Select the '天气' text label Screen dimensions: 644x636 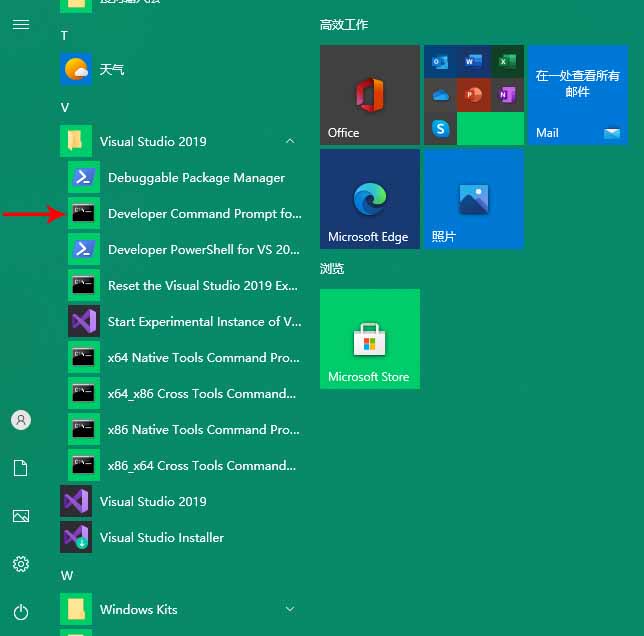pyautogui.click(x=112, y=69)
